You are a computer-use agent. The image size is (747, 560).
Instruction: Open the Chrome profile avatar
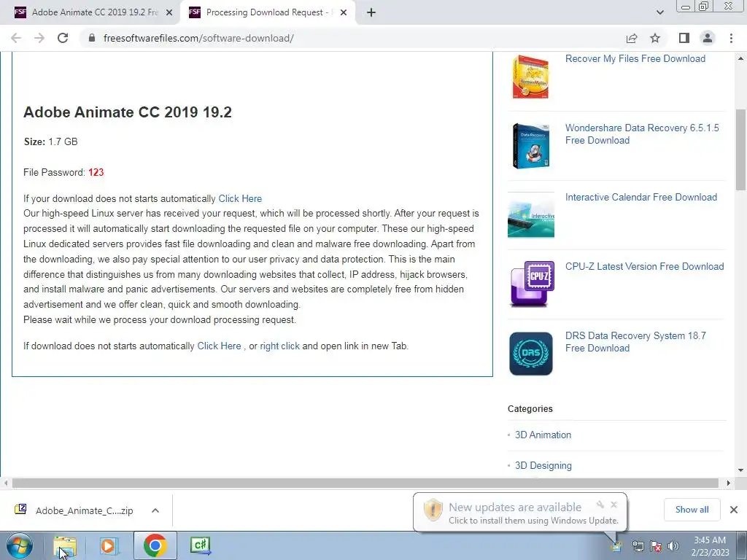708,38
